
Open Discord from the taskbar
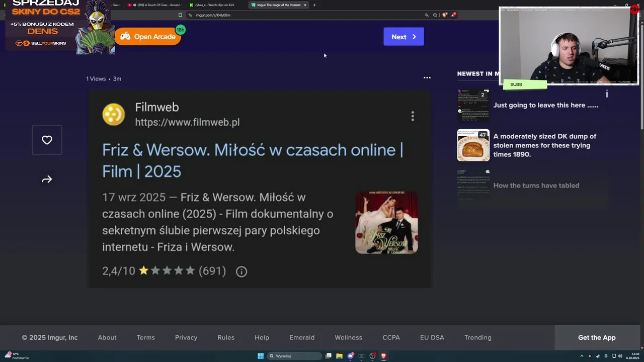[x=351, y=356]
